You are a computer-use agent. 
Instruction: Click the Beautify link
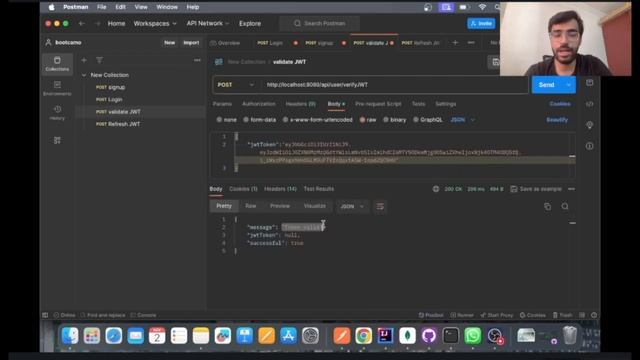557,120
